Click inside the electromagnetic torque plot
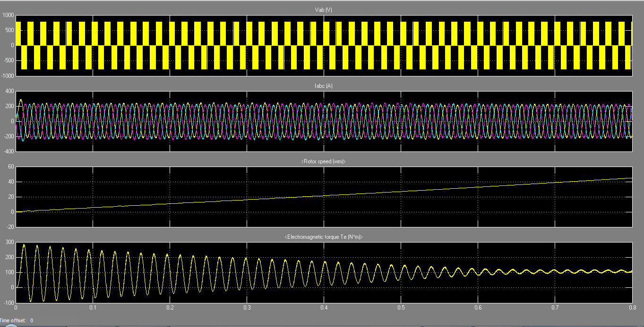The image size is (644, 327). 324,272
